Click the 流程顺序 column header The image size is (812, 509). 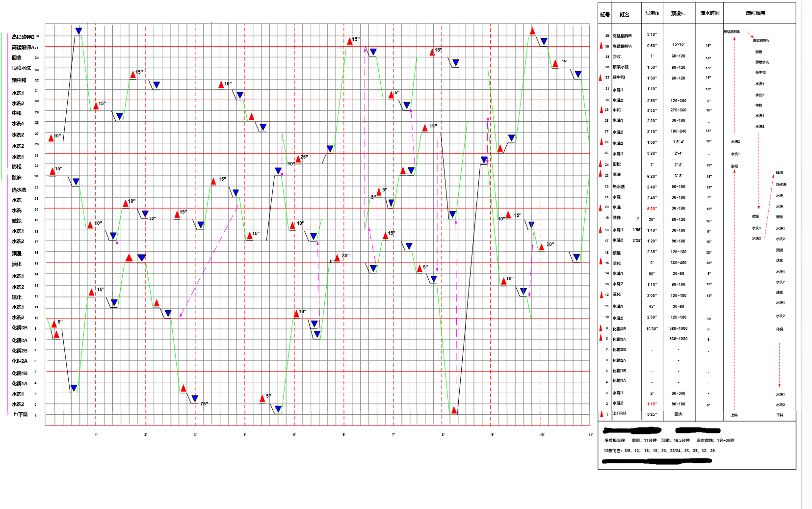coord(755,13)
